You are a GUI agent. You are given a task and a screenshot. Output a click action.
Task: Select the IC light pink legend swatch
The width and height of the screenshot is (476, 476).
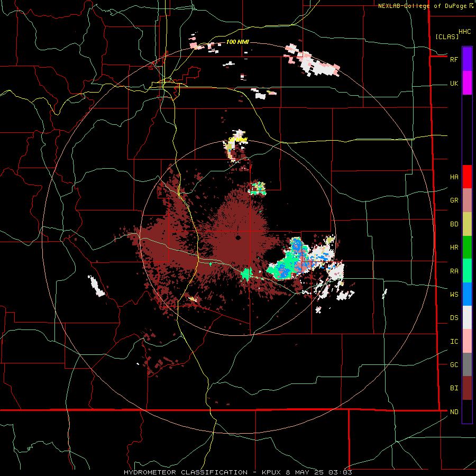pyautogui.click(x=467, y=341)
